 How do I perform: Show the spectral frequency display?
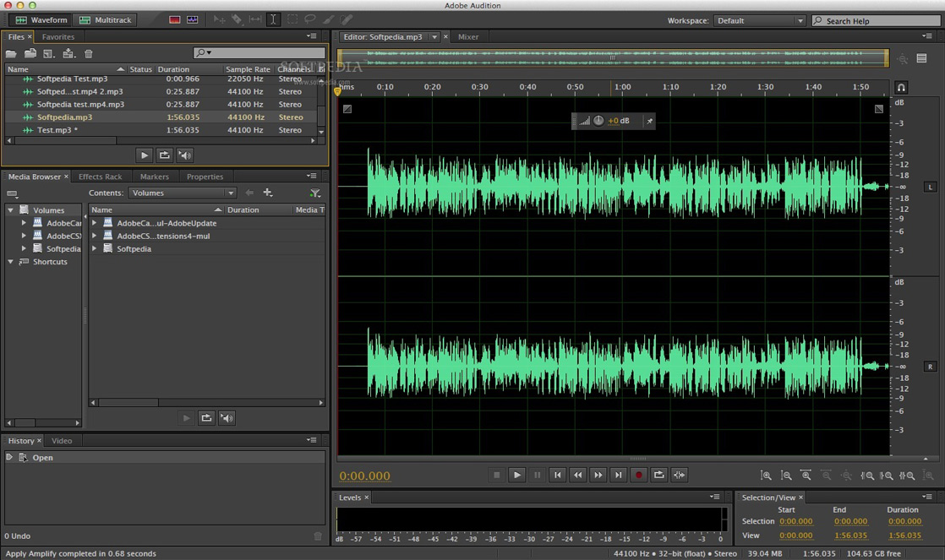point(175,20)
